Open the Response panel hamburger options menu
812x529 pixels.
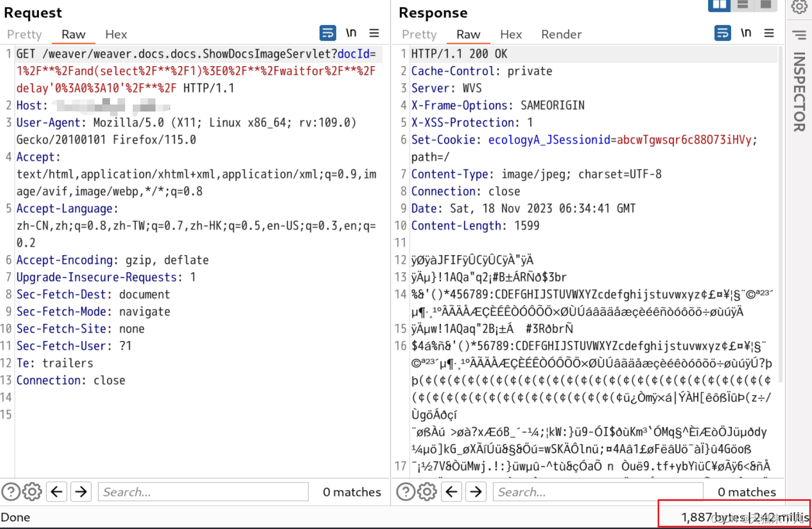point(769,33)
